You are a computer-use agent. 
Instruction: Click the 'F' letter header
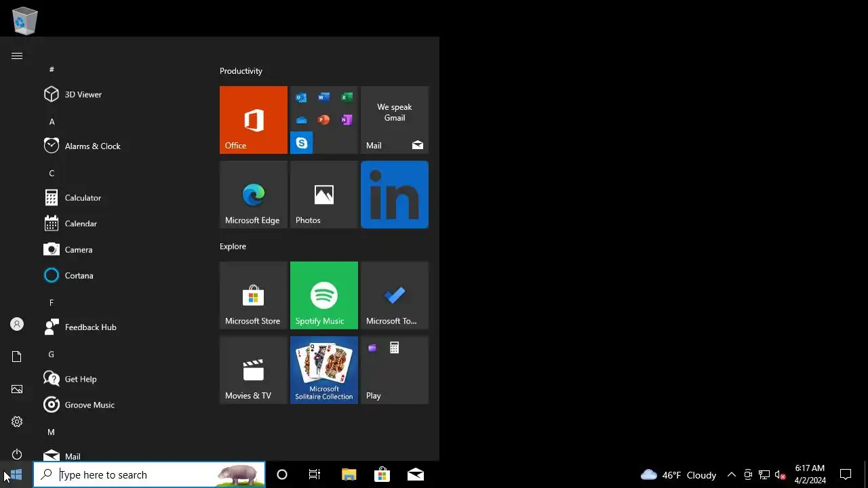pos(52,302)
